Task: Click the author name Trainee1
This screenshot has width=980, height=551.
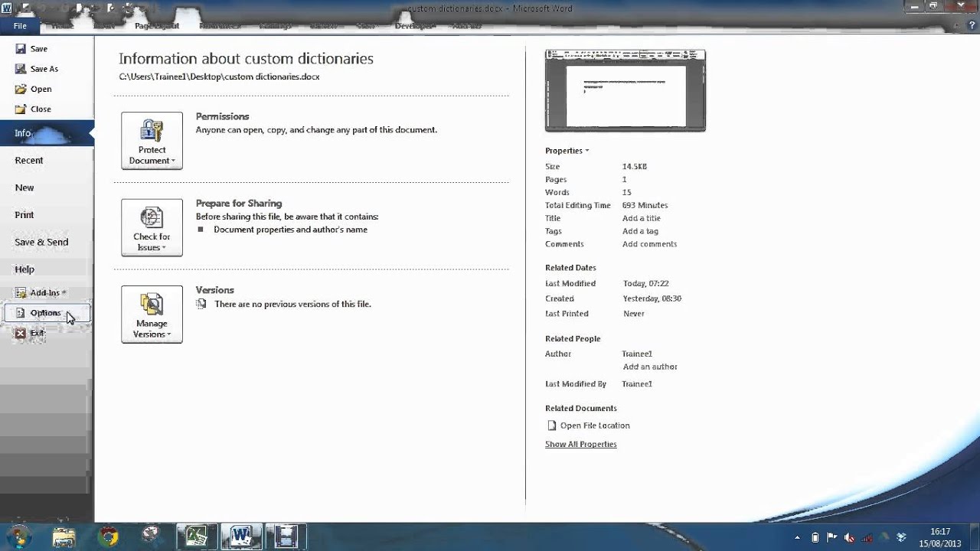Action: tap(637, 354)
